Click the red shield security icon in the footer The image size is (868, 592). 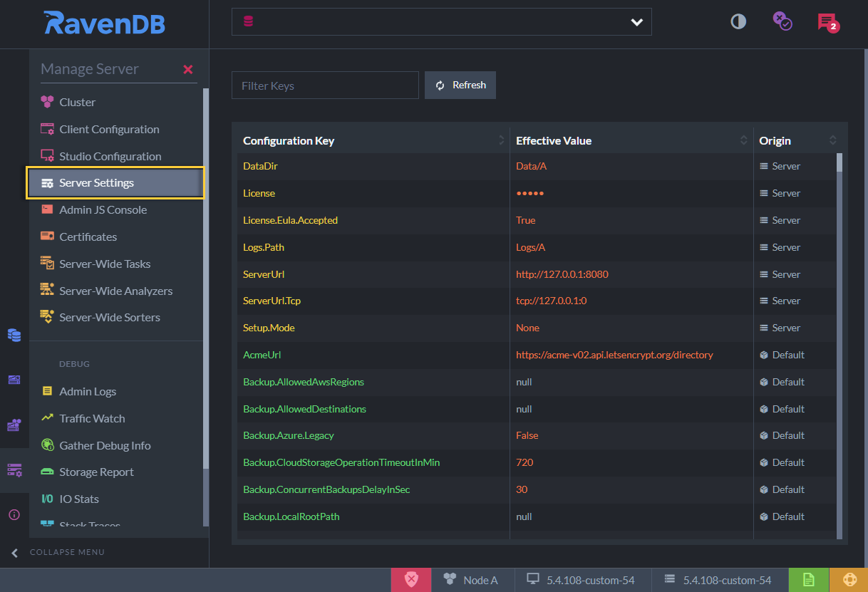[411, 580]
